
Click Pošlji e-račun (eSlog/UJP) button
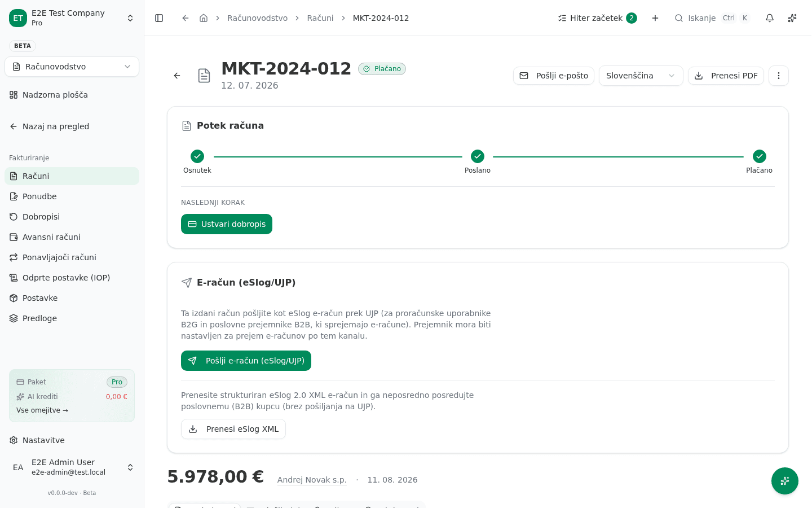(246, 361)
